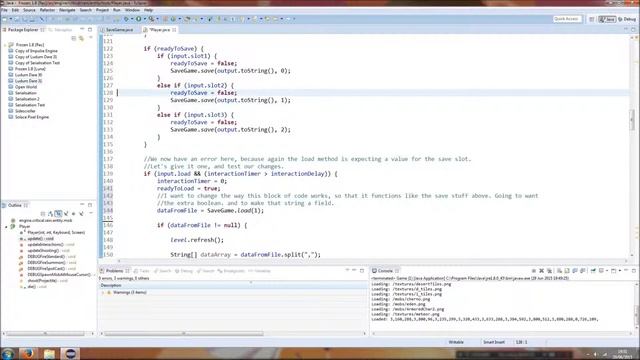Select the Sidescroller project
This screenshot has width=640, height=360.
25,111
